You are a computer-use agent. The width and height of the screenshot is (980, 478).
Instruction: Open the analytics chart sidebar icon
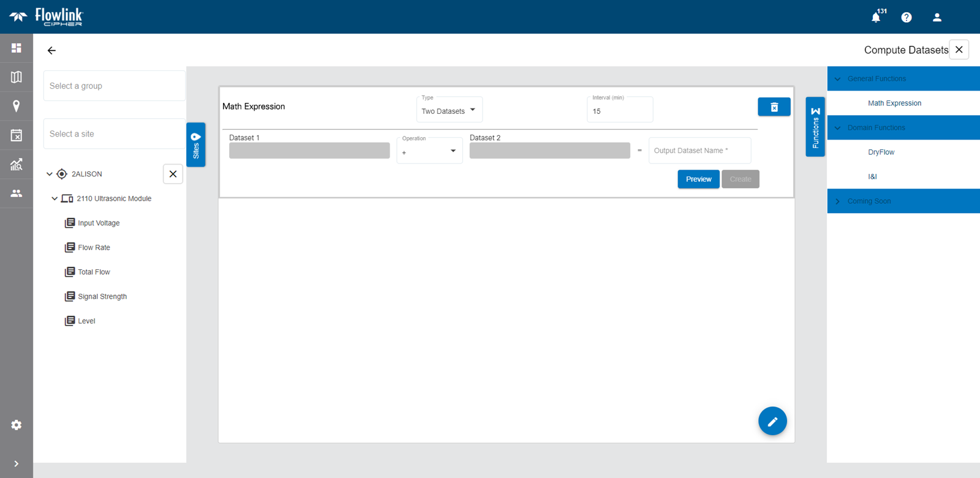(17, 164)
